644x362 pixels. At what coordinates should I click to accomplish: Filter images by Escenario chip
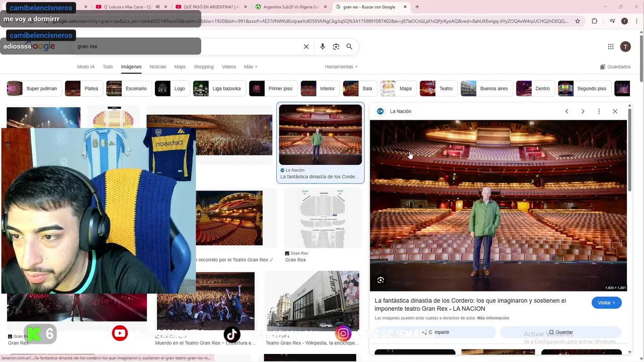coord(129,88)
